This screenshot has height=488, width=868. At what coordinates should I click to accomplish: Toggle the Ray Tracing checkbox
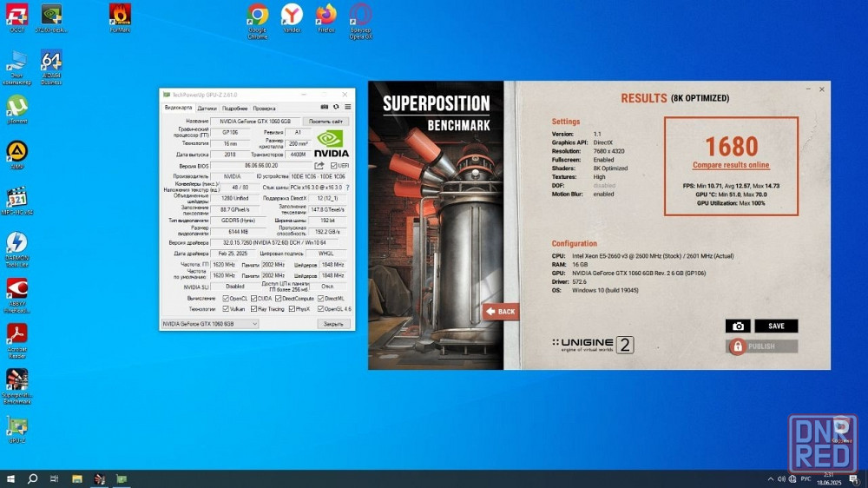[x=253, y=309]
